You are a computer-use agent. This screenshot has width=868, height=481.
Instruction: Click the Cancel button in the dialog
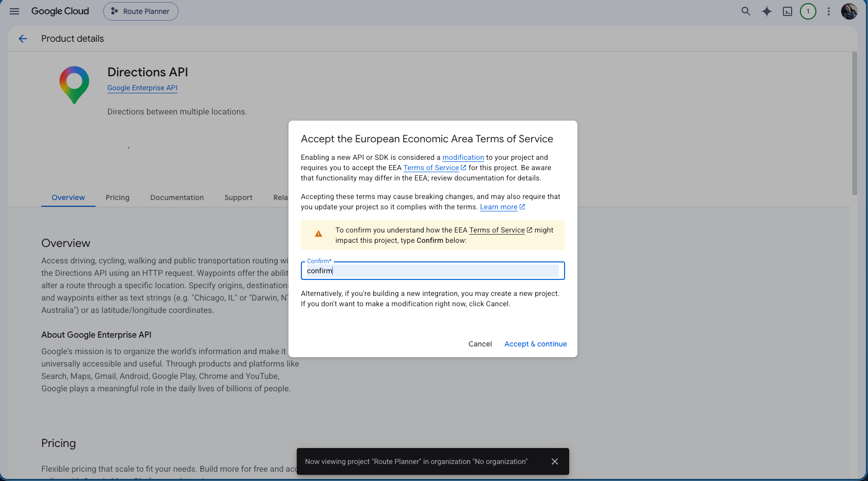pyautogui.click(x=480, y=344)
